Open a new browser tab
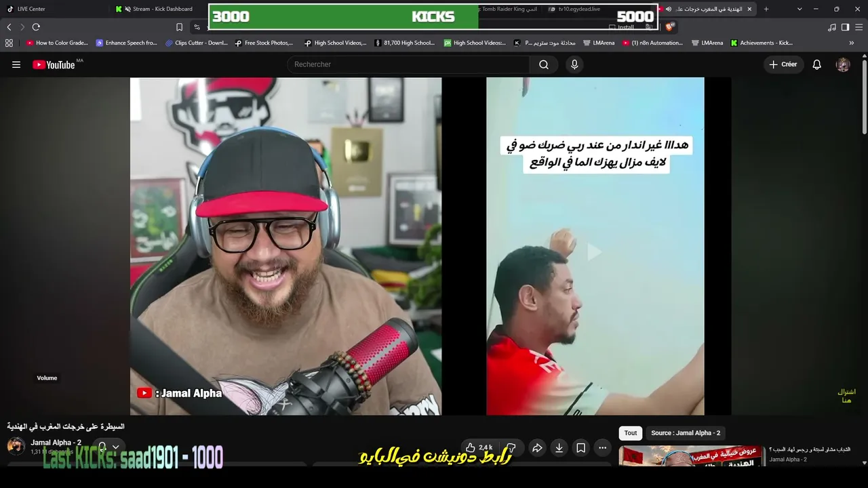 (766, 9)
